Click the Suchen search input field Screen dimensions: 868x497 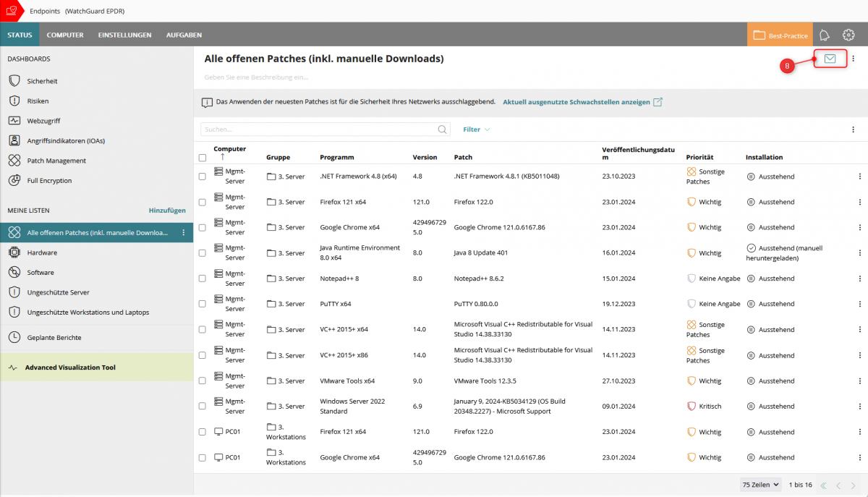click(x=318, y=129)
